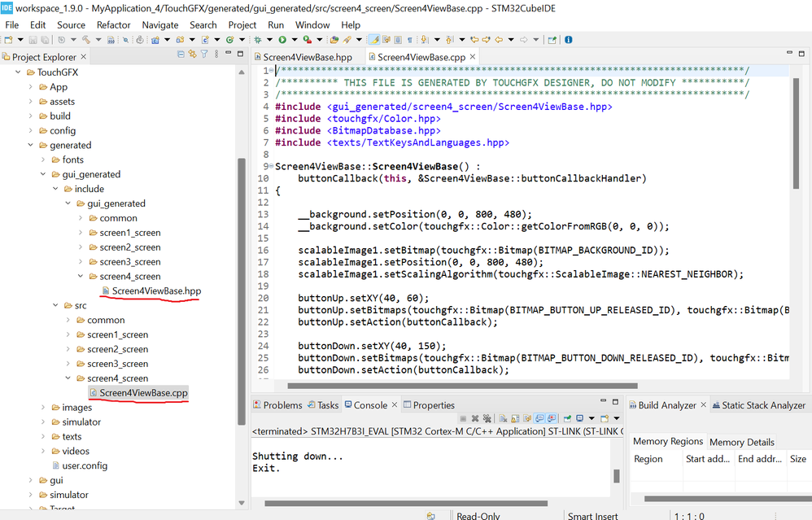Click Collapse All in Project Explorer
Viewport: 812px width, 520px height.
click(x=181, y=54)
